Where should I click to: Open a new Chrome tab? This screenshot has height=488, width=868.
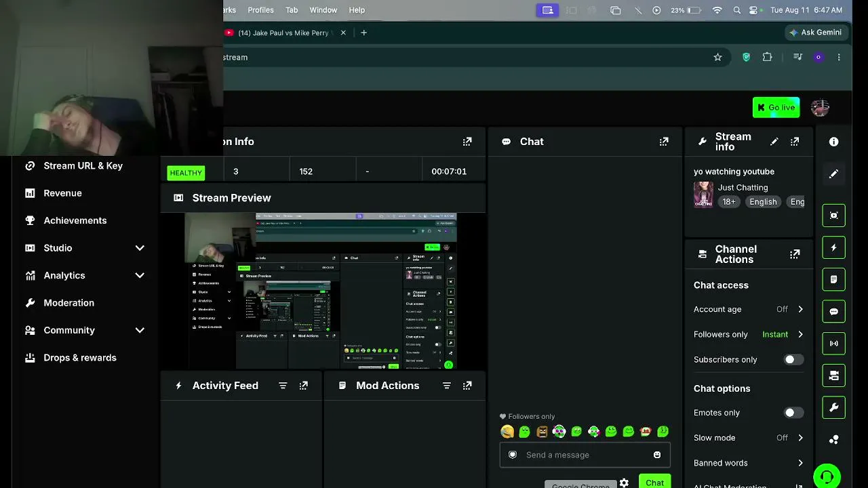(363, 33)
